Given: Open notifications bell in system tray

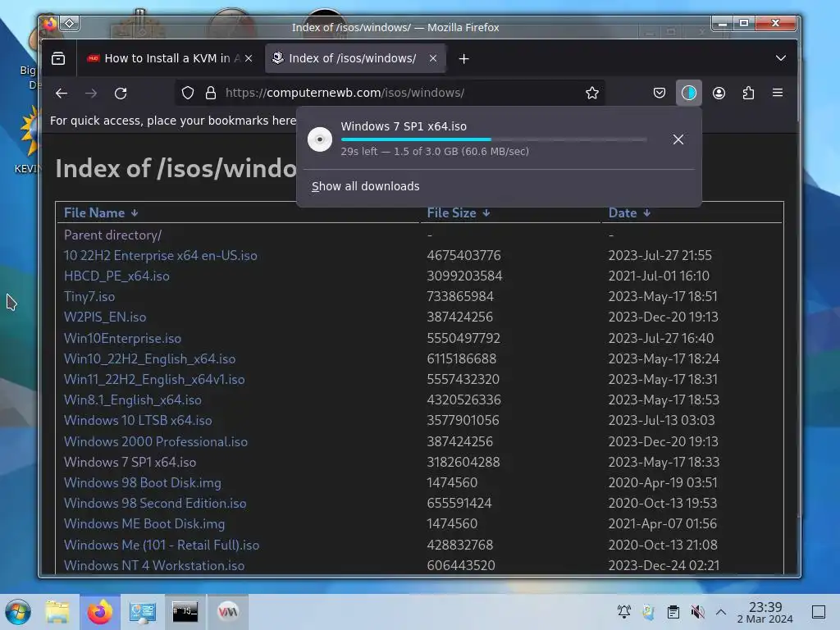Looking at the screenshot, I should pos(624,612).
